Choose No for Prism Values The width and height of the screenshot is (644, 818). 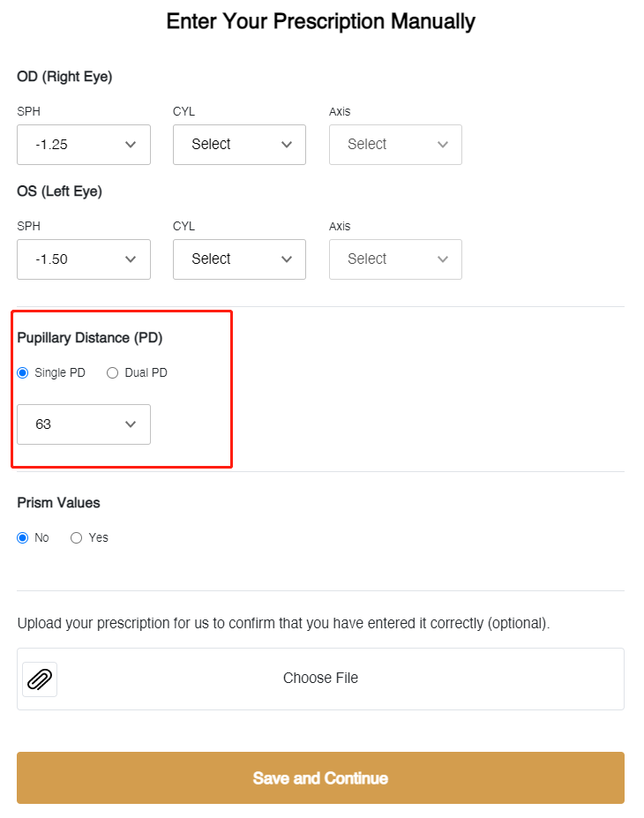pyautogui.click(x=23, y=538)
